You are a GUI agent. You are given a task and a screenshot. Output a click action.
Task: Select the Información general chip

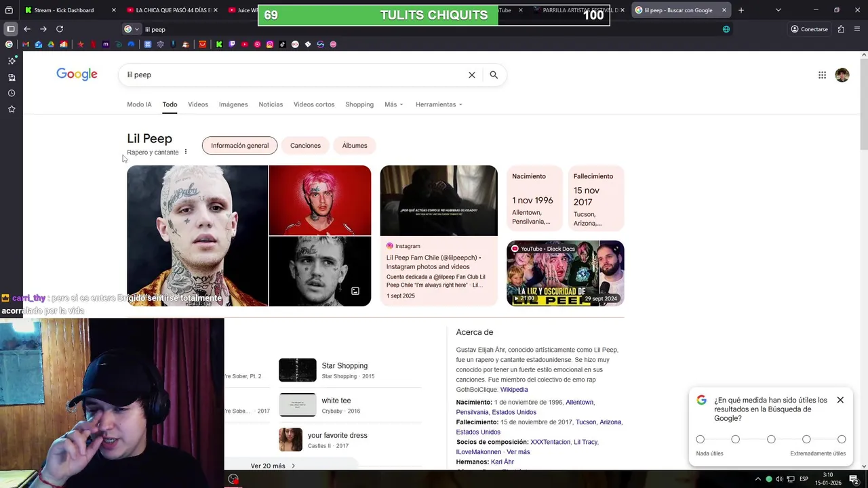pos(239,146)
